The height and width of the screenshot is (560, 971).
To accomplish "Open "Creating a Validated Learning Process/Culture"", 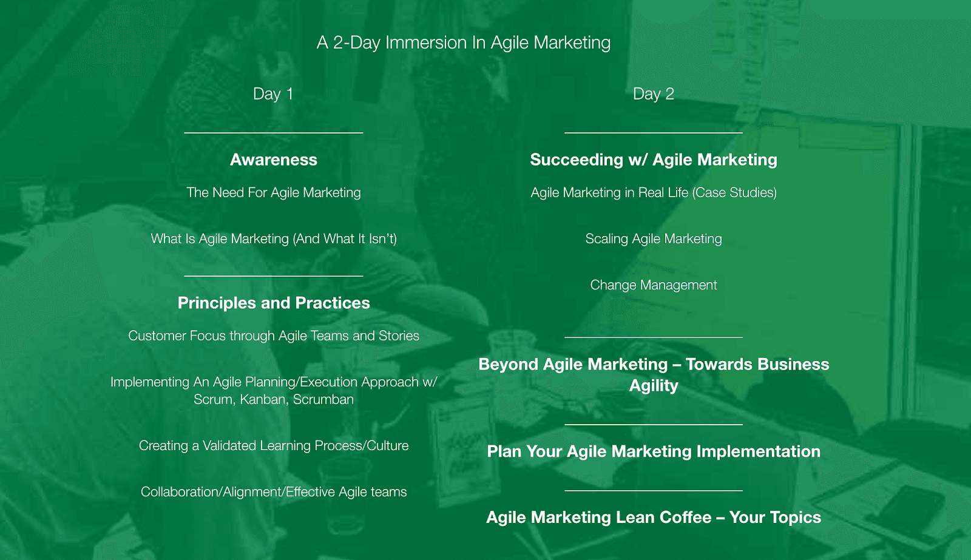I will point(273,445).
